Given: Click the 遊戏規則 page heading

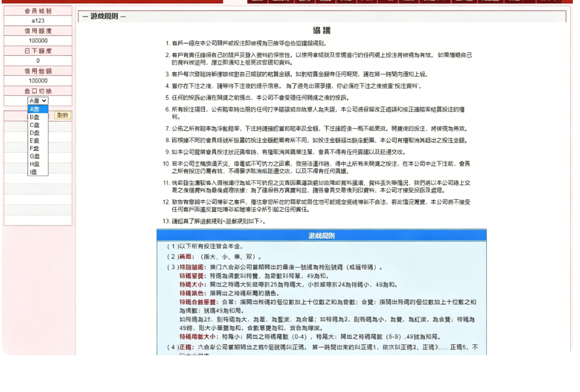Looking at the screenshot, I should click(x=104, y=16).
